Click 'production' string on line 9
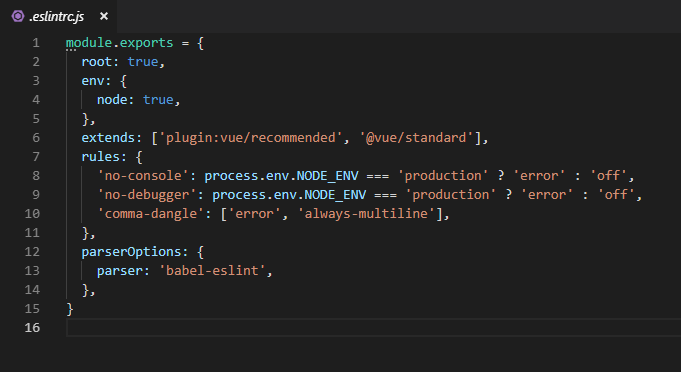The width and height of the screenshot is (681, 372). 450,195
